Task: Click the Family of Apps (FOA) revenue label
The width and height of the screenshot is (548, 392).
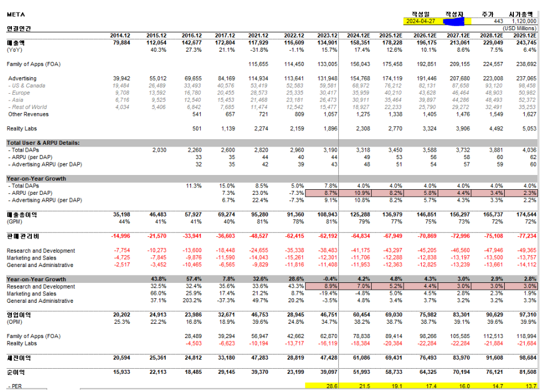Action: click(x=34, y=64)
